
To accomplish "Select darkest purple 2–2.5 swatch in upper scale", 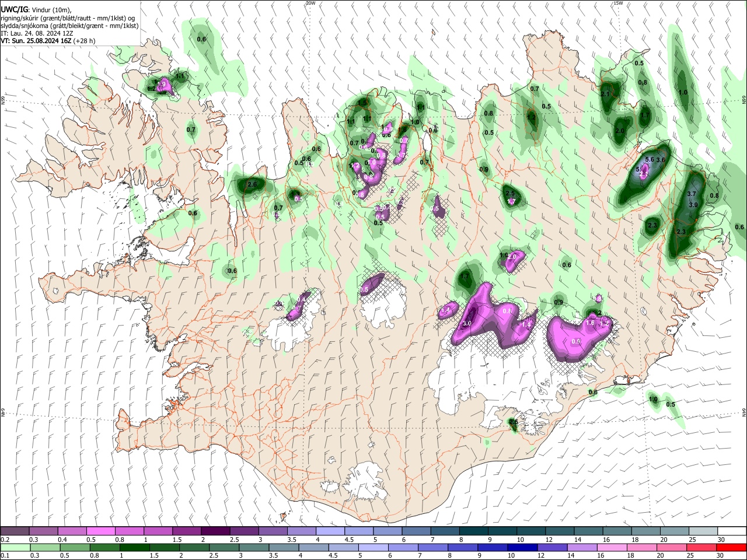I will [x=215, y=531].
